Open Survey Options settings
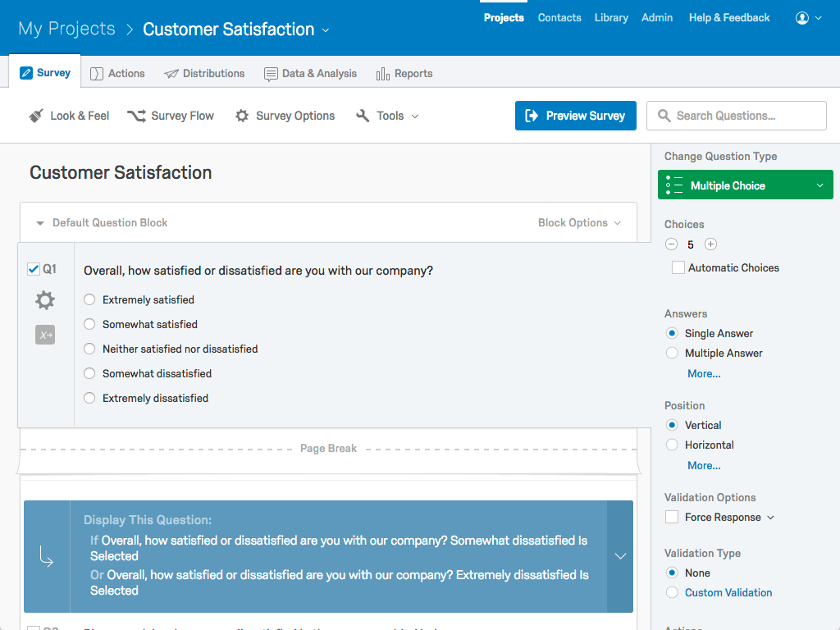 (x=284, y=116)
